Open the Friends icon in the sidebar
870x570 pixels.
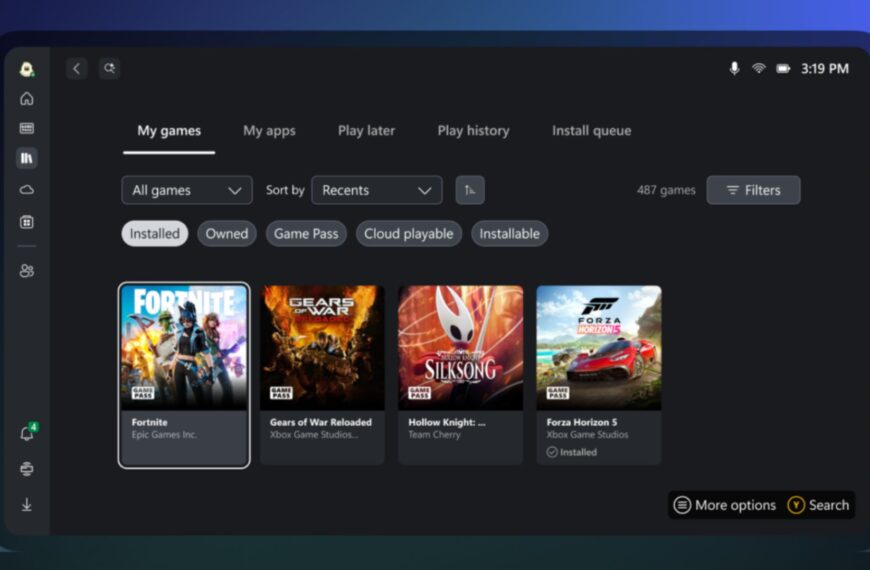coord(27,270)
